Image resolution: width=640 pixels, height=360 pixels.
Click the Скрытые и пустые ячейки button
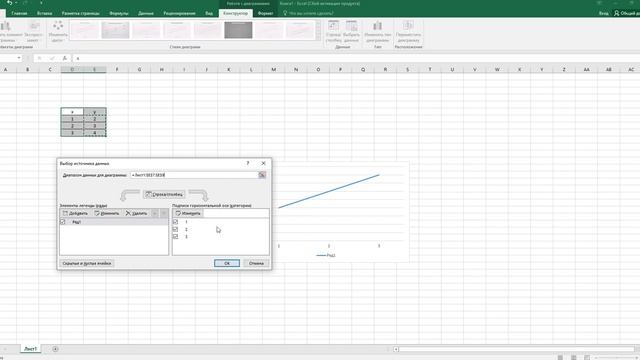(x=87, y=263)
